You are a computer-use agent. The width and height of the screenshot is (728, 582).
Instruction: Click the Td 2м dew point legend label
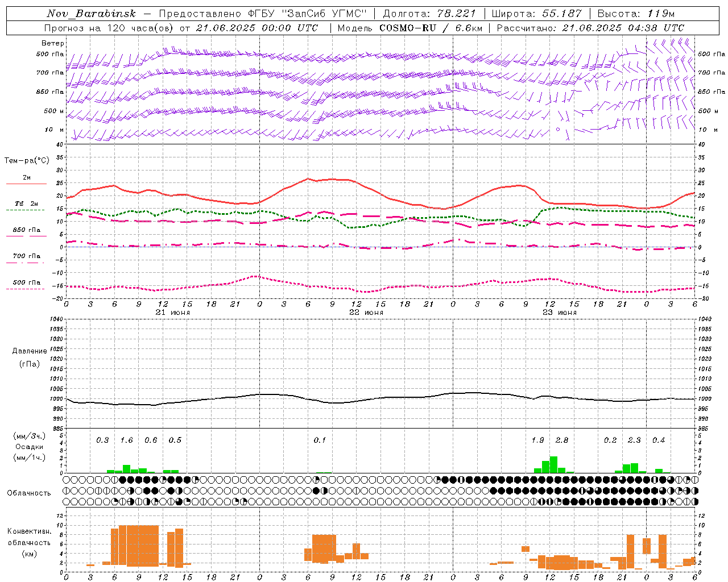(27, 203)
